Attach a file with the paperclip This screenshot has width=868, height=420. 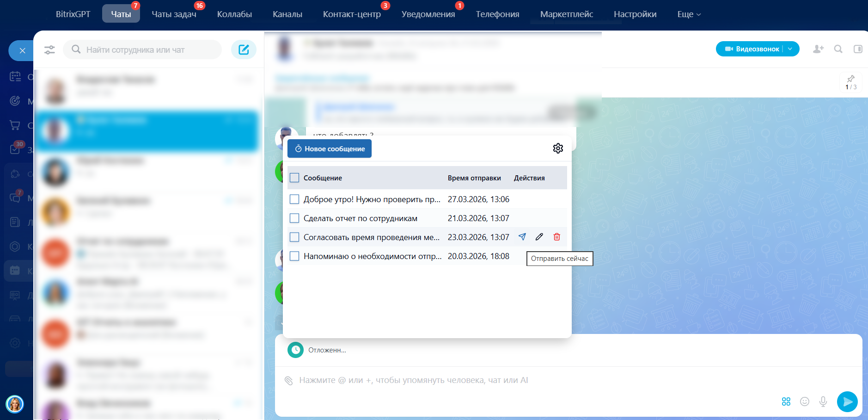(x=289, y=381)
